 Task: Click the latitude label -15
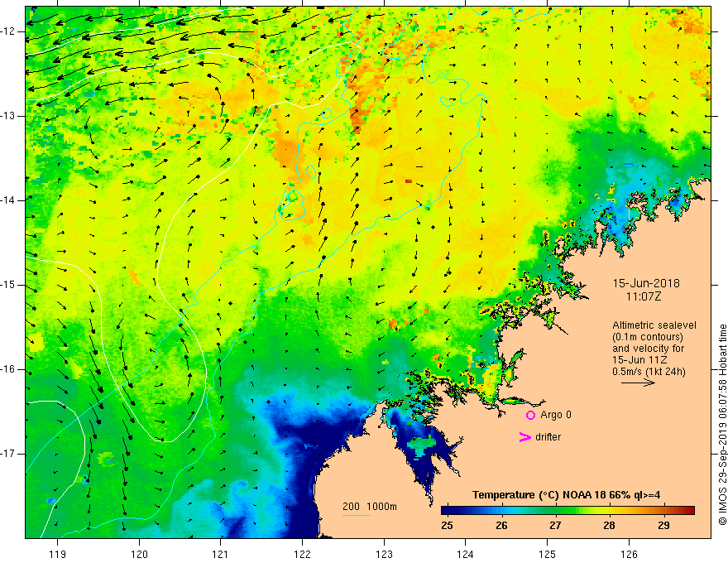tap(8, 285)
